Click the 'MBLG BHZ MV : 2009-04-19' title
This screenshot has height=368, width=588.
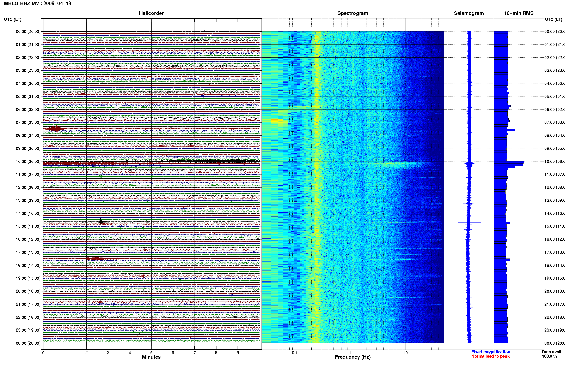point(37,3)
